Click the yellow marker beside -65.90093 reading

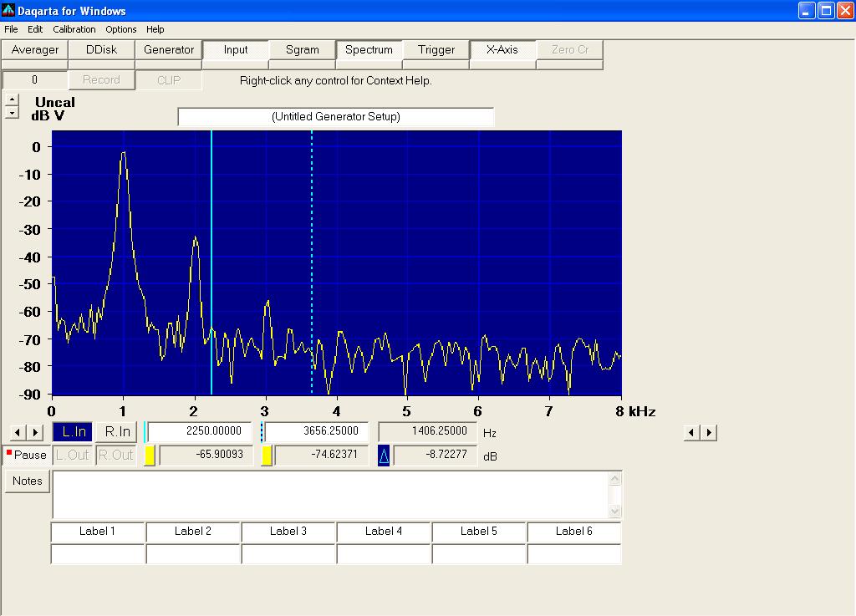150,456
